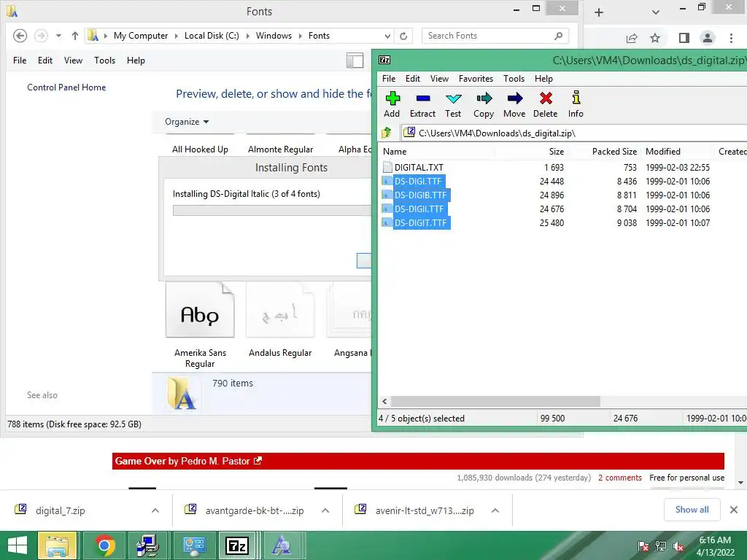Open File Explorer from the taskbar

(57, 545)
